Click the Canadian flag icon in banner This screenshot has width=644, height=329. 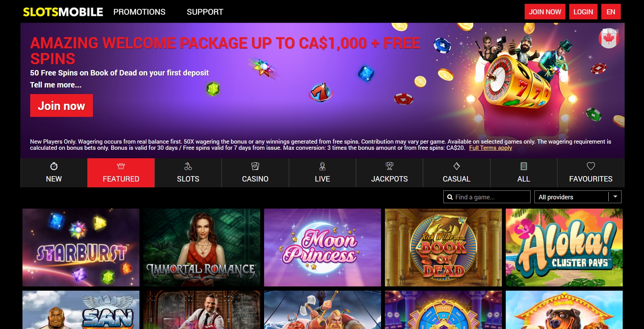pyautogui.click(x=609, y=38)
